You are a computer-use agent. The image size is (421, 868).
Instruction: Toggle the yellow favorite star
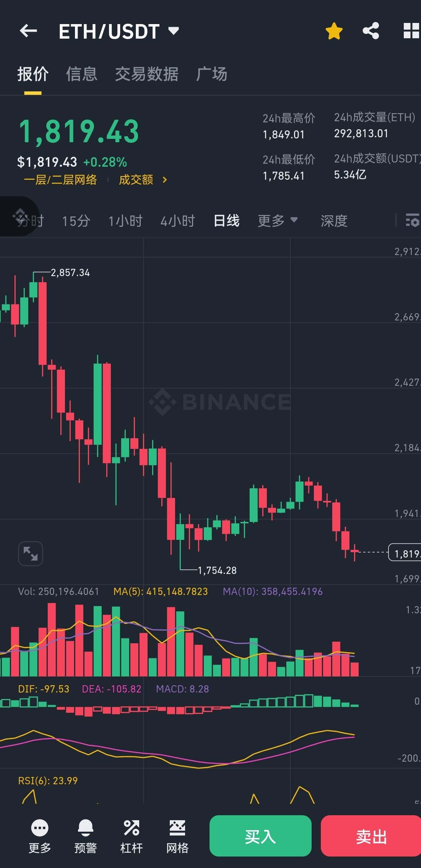[334, 31]
